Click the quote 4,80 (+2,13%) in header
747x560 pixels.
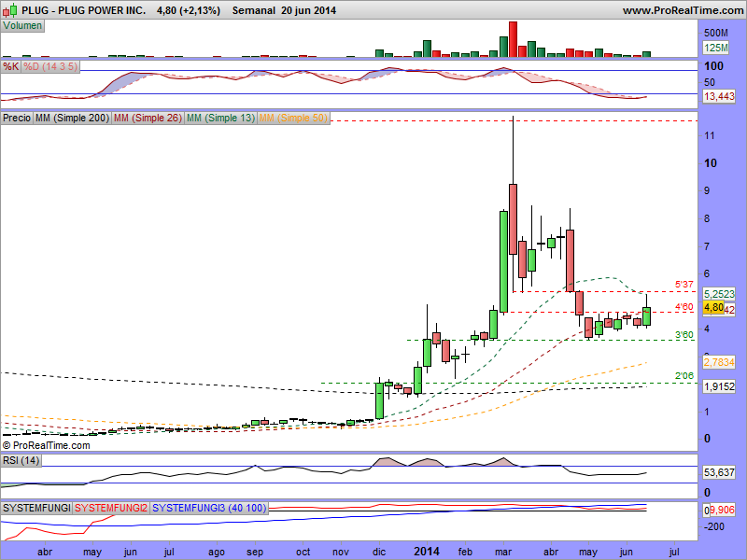tap(189, 10)
